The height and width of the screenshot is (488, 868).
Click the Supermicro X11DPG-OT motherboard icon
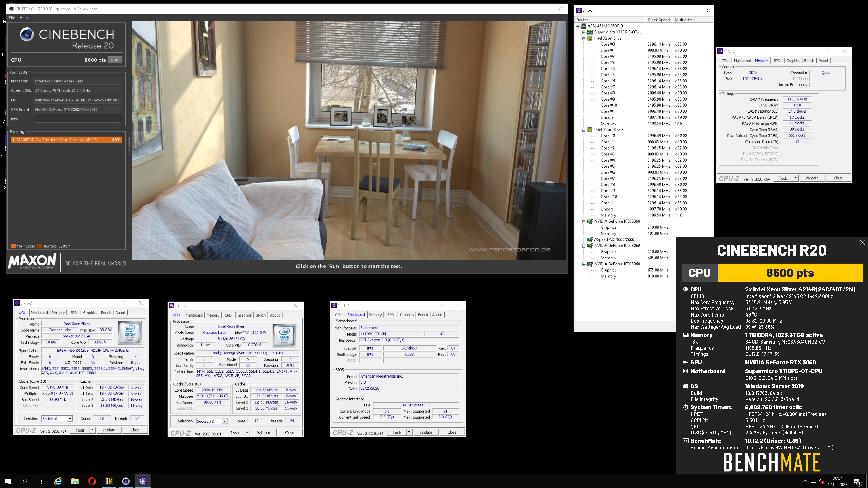point(590,32)
